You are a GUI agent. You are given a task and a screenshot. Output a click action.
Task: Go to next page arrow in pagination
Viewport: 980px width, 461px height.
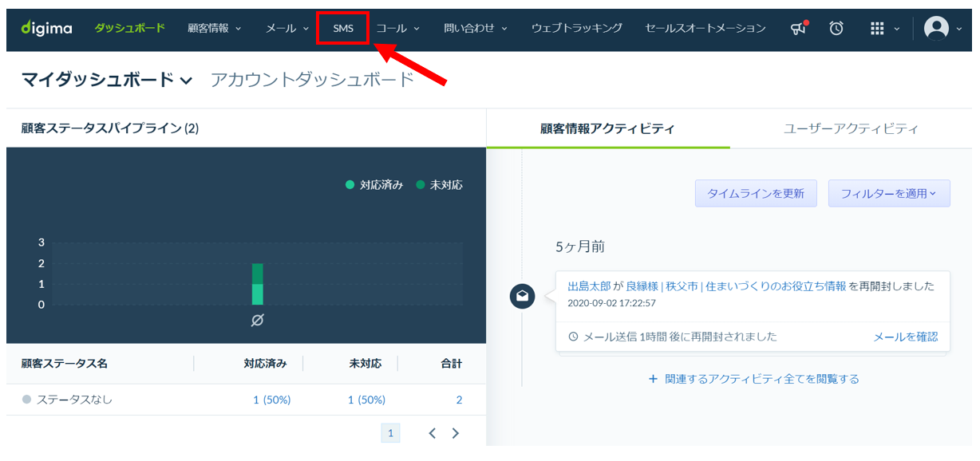pos(456,433)
